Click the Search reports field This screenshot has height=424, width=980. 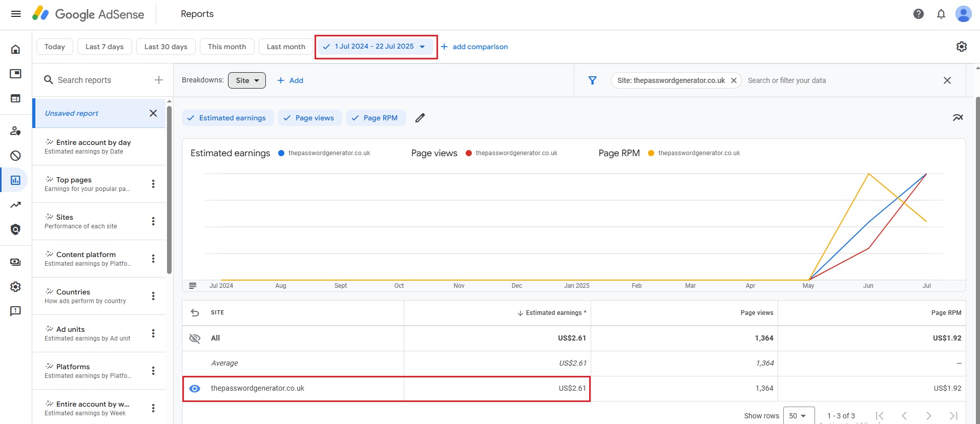[97, 80]
